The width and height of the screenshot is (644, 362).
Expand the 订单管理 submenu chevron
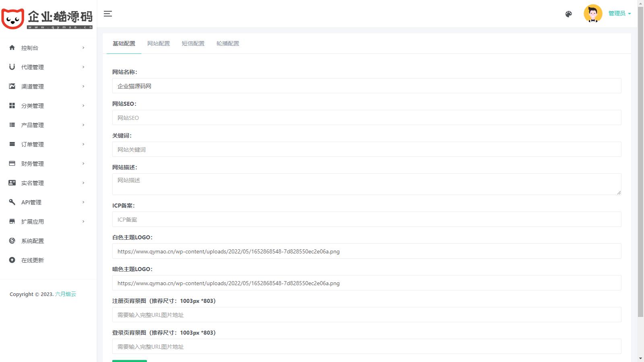[83, 144]
